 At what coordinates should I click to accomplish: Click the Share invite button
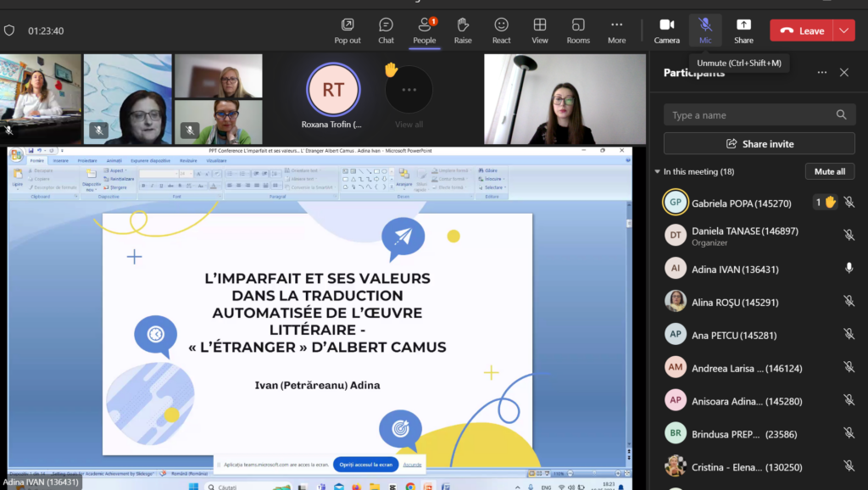point(759,144)
